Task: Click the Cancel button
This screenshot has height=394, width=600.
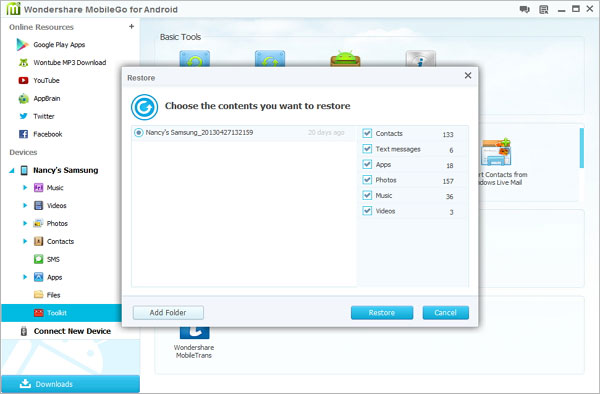Action: pyautogui.click(x=445, y=313)
